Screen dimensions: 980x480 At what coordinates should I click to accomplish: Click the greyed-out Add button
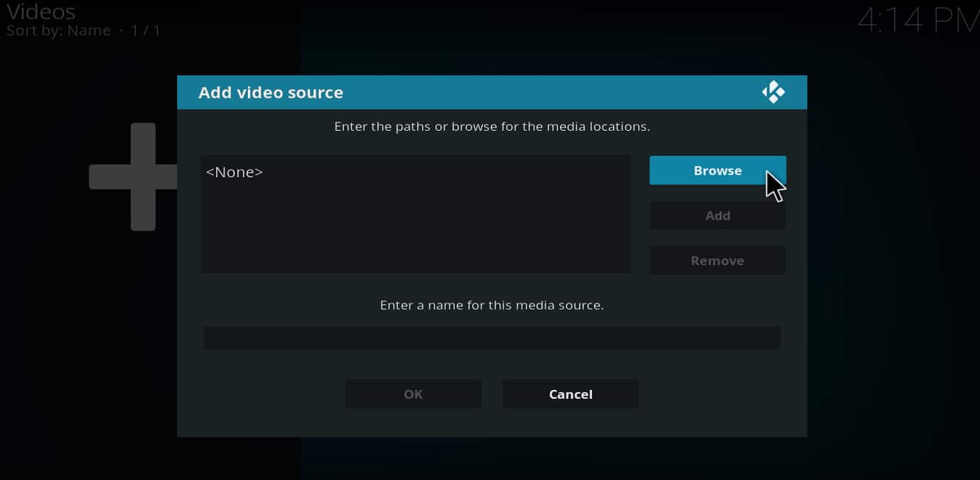tap(717, 216)
